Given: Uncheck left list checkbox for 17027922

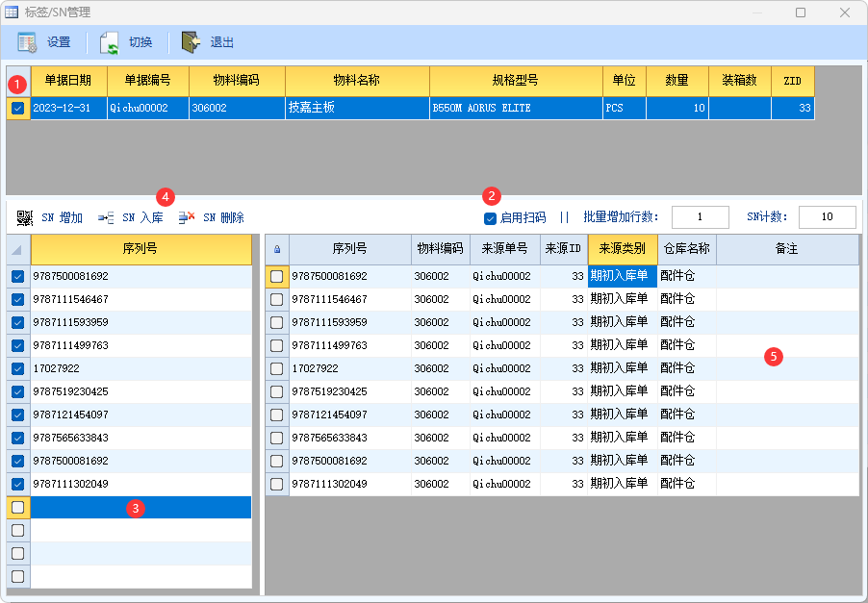Looking at the screenshot, I should (x=17, y=368).
